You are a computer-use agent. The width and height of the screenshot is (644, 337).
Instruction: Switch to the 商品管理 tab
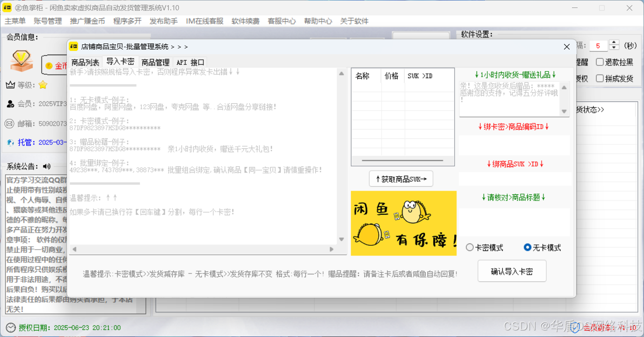point(155,62)
